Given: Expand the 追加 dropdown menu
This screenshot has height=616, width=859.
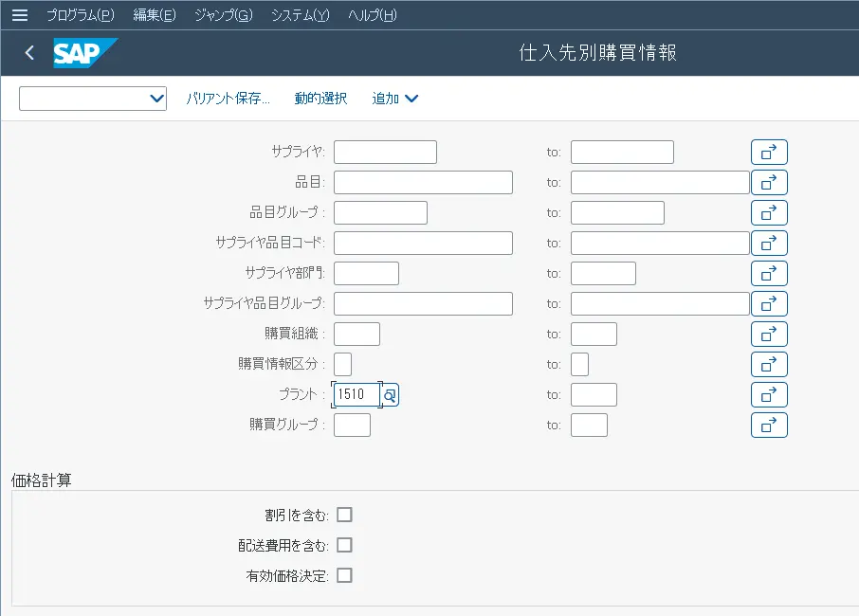Looking at the screenshot, I should tap(395, 99).
